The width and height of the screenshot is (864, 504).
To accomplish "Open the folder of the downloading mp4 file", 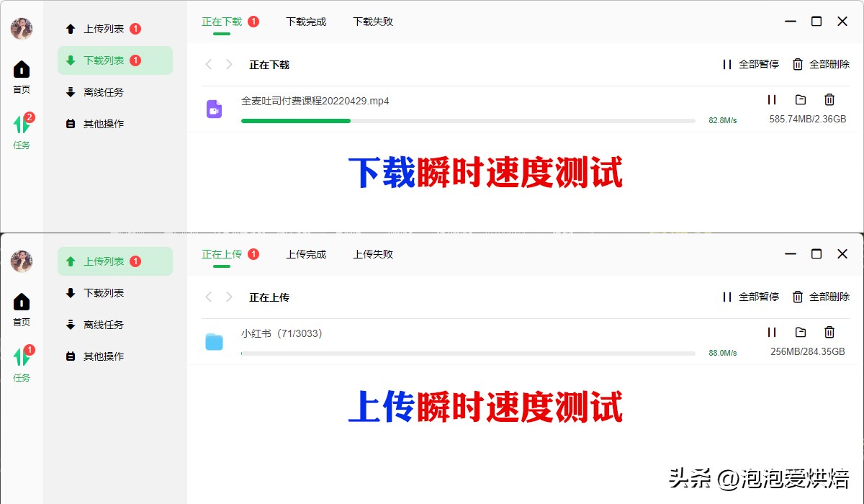I will (801, 99).
